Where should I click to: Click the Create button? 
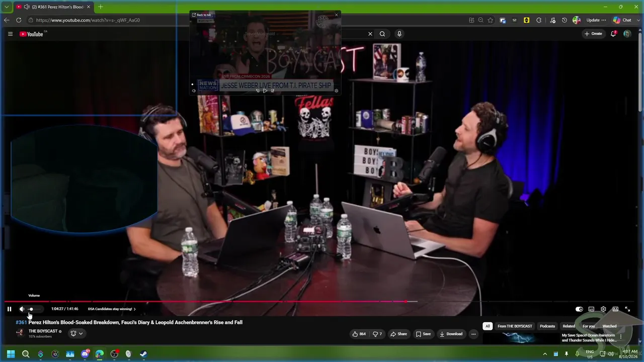(593, 34)
